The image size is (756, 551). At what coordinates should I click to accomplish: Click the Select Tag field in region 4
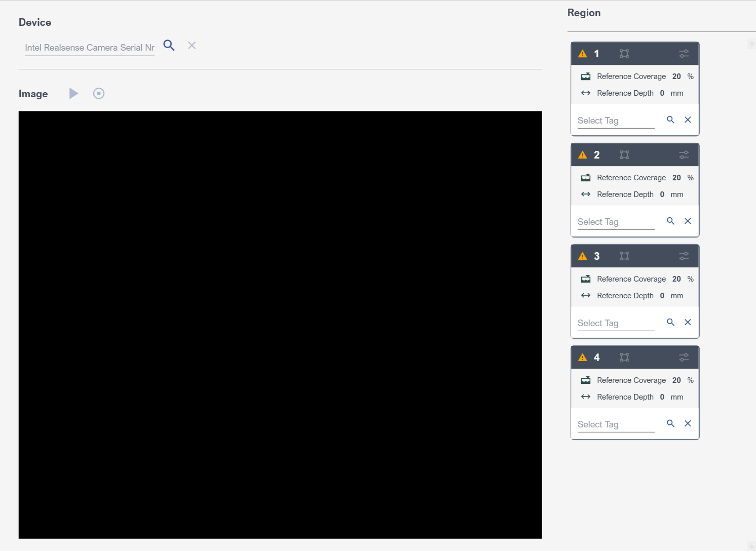click(616, 424)
